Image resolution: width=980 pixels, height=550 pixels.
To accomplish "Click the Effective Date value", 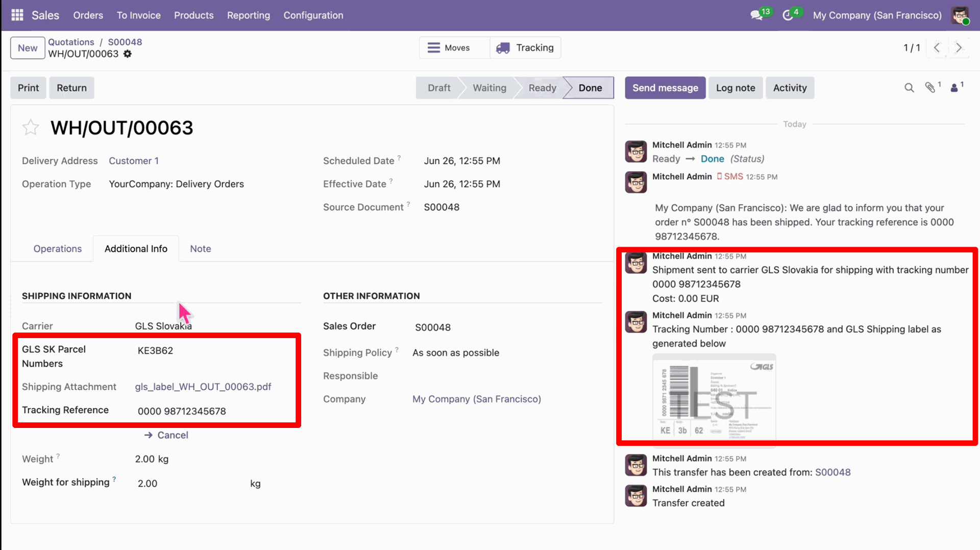I will click(x=462, y=184).
